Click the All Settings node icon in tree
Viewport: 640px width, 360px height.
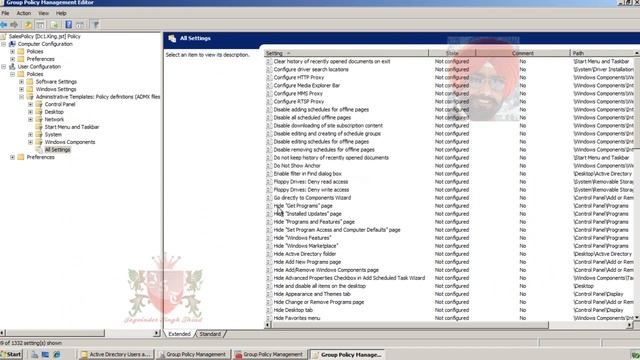[x=39, y=150]
